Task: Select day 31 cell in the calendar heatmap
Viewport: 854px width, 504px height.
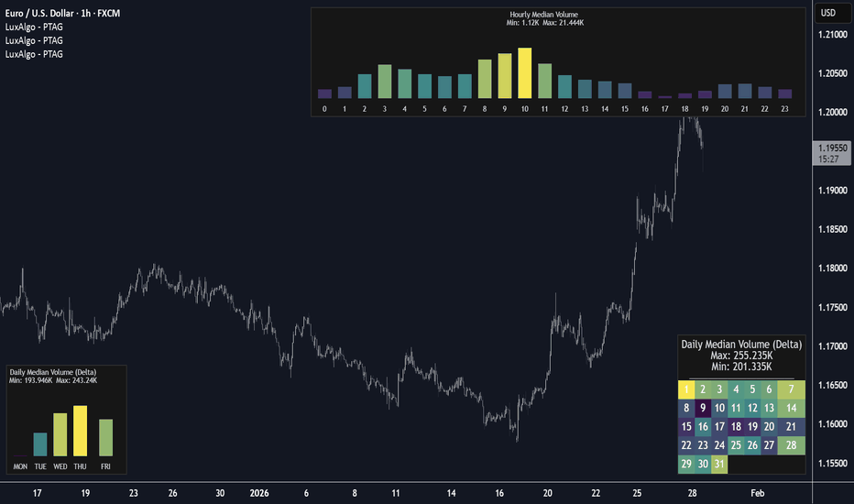Action: coord(721,464)
